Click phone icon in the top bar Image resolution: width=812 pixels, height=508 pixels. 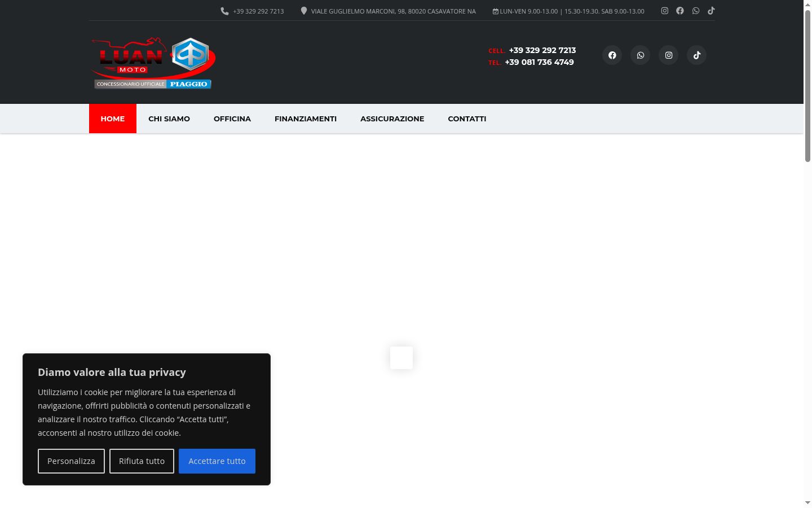pyautogui.click(x=224, y=11)
